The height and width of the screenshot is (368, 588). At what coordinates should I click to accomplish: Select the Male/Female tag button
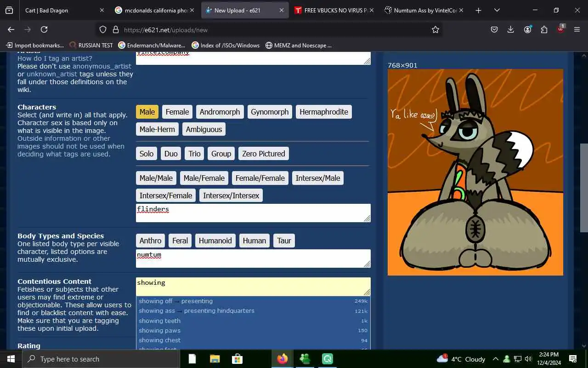click(204, 178)
